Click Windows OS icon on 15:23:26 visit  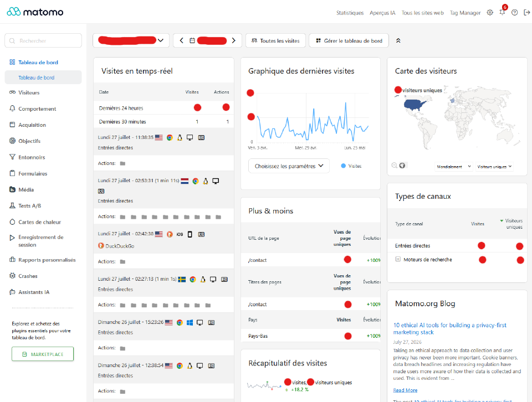coord(190,323)
